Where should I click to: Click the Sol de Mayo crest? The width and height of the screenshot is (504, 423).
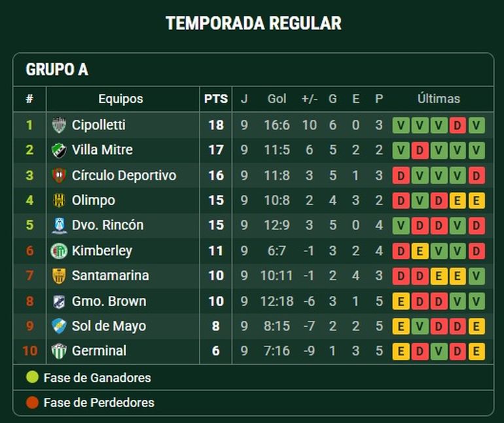(x=59, y=326)
